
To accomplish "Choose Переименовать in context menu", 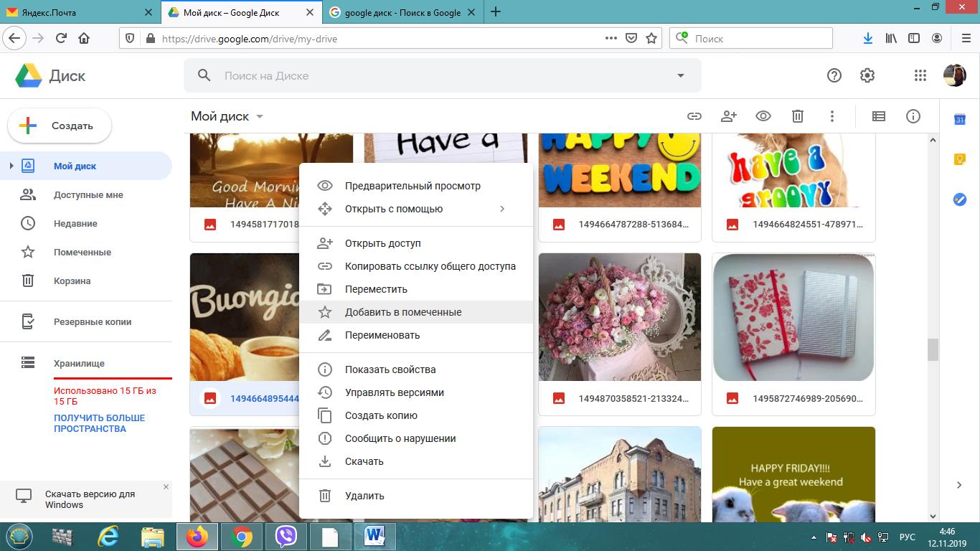I will tap(416, 335).
